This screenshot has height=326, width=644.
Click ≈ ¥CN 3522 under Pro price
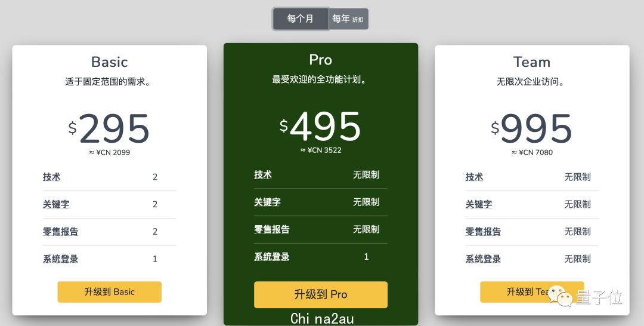tap(321, 150)
